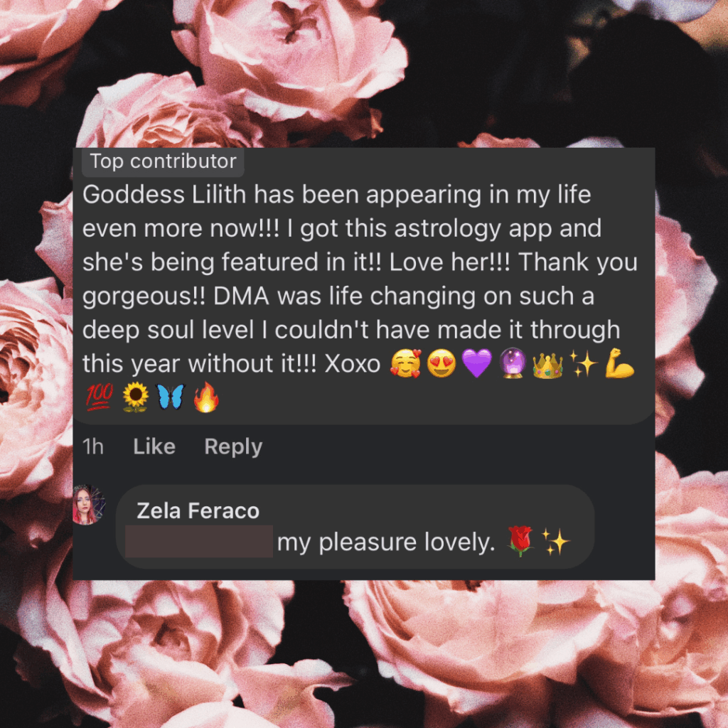Image resolution: width=728 pixels, height=728 pixels.
Task: Click the Zela Feraco name link
Action: (198, 510)
